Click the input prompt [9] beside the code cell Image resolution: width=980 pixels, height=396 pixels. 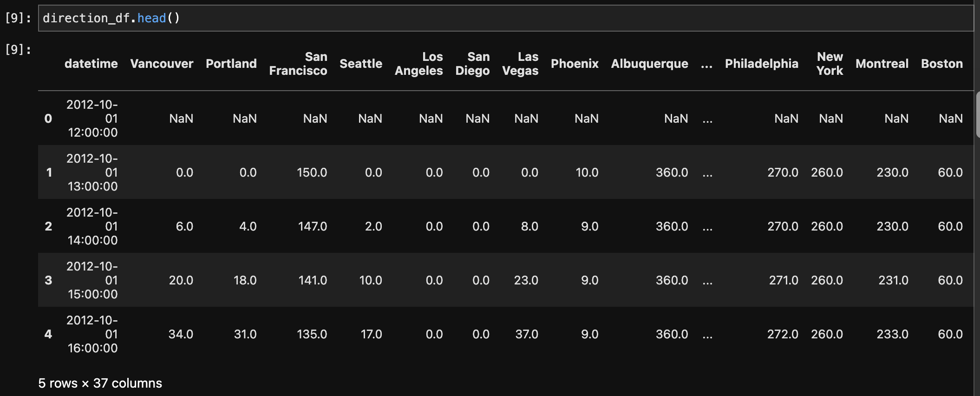18,18
